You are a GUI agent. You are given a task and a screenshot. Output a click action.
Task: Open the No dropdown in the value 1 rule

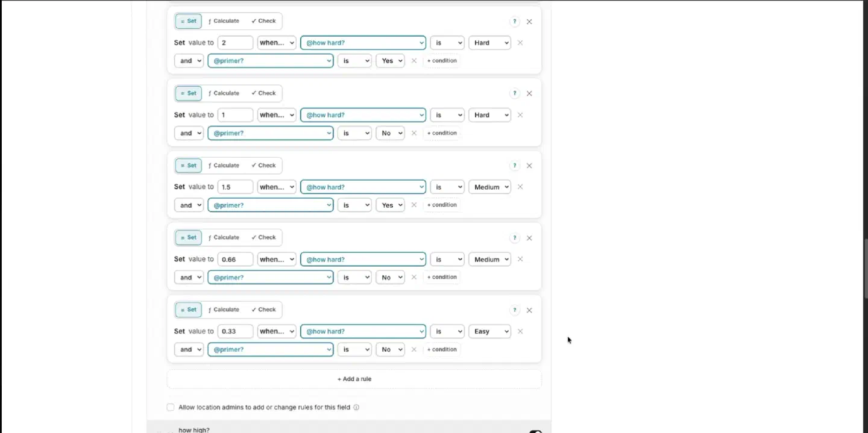pos(390,133)
